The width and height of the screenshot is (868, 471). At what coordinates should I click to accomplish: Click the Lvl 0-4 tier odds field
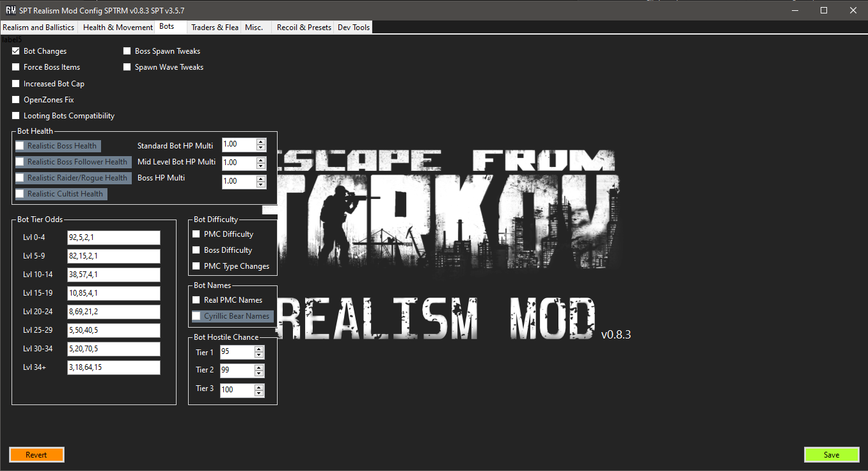pos(114,238)
